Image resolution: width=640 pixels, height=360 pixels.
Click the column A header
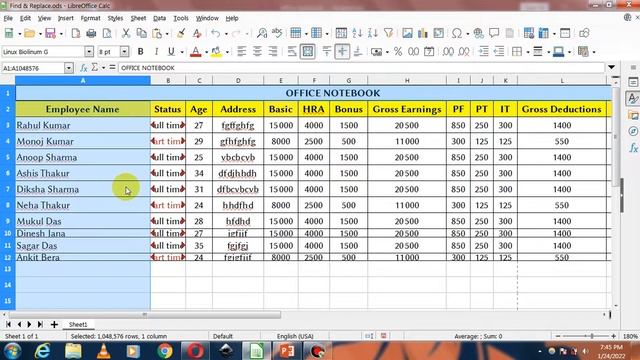pos(83,80)
